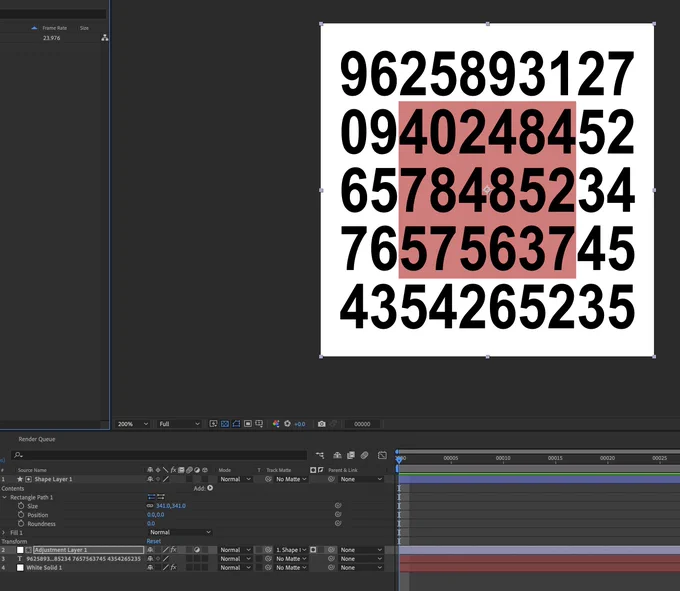Click the Parent & Link column header
The height and width of the screenshot is (591, 680).
(x=343, y=470)
